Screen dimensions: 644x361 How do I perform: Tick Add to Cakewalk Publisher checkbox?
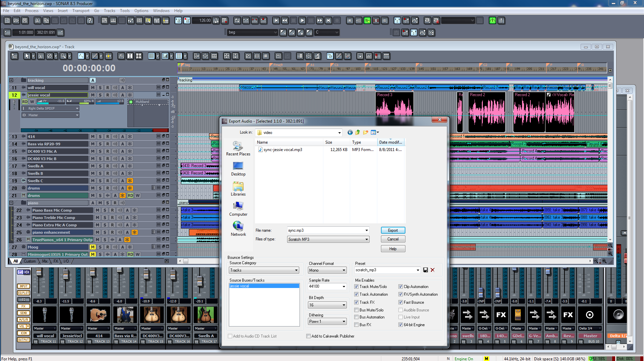308,336
